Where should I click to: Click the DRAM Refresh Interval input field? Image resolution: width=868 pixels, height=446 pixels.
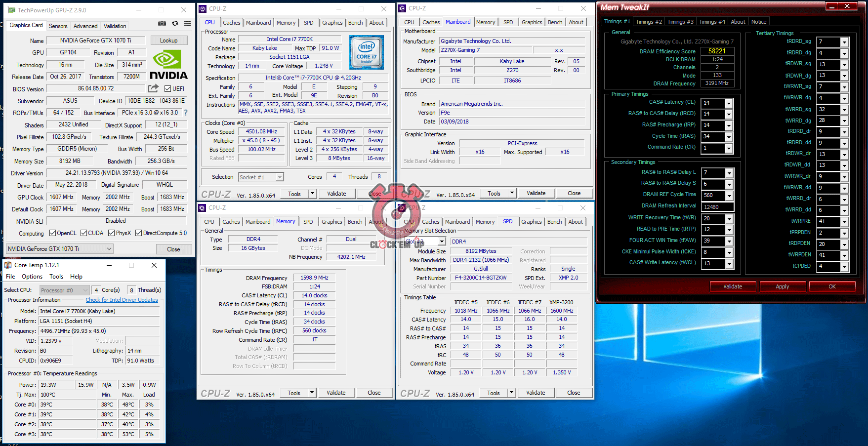click(717, 207)
